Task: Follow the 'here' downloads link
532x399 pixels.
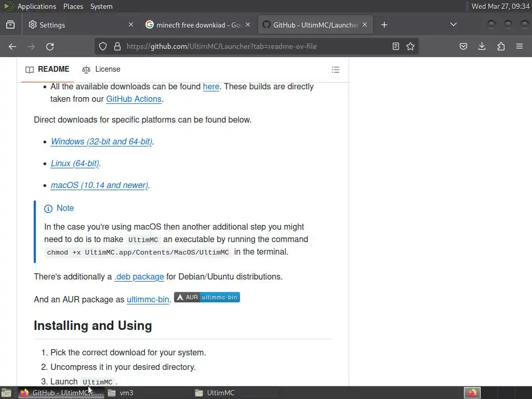Action: [x=211, y=87]
